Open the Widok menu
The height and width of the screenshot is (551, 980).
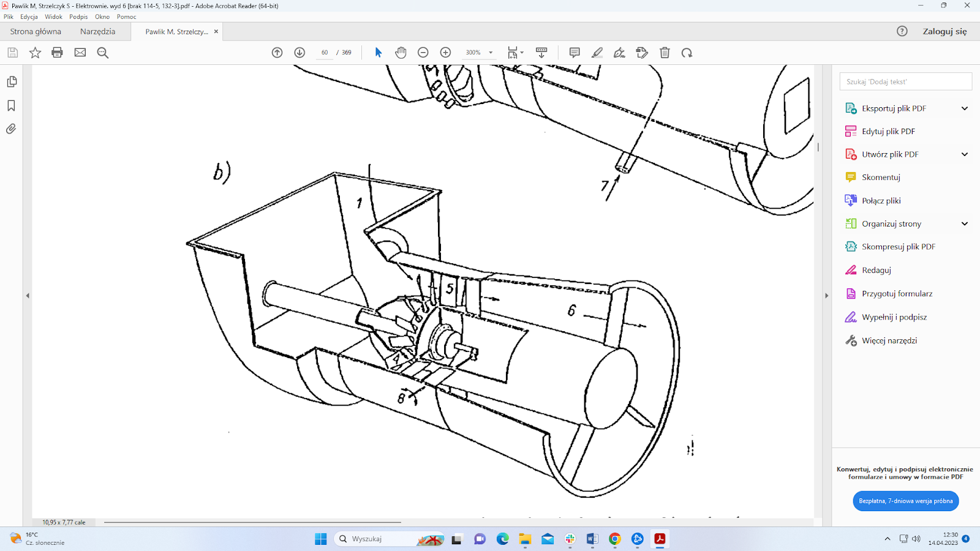point(53,17)
